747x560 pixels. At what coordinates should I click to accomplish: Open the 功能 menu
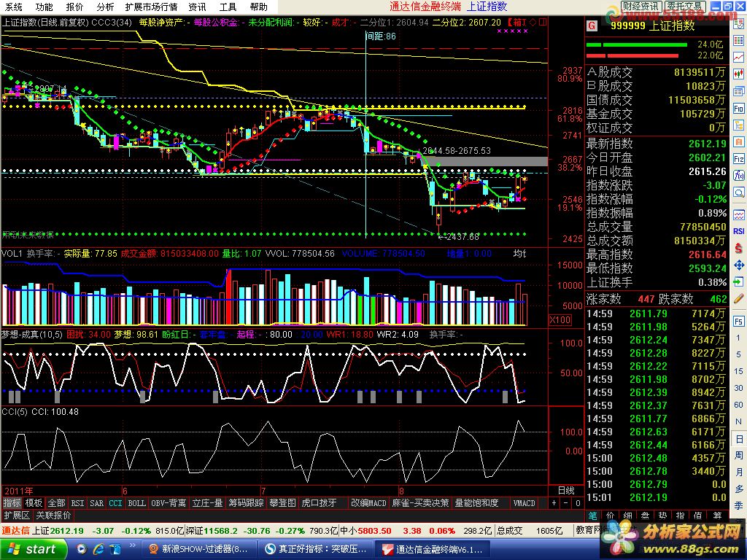[x=44, y=7]
